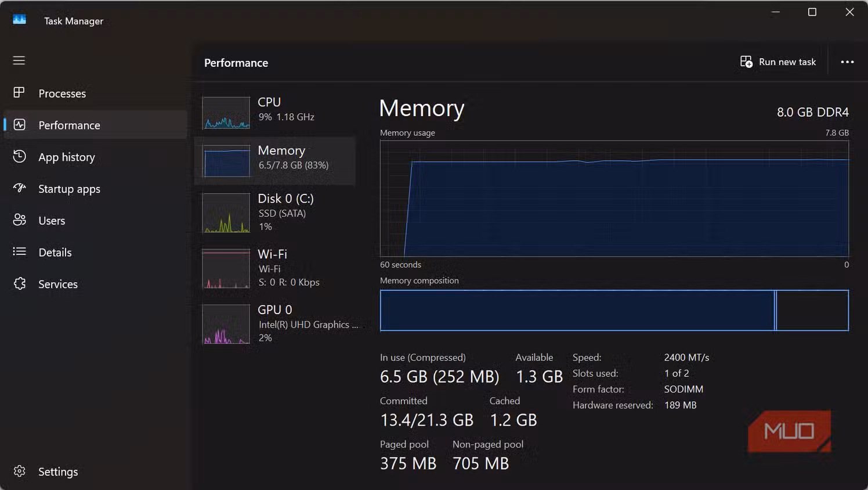The width and height of the screenshot is (868, 490).
Task: Select the Disk 0 mini graph thumbnail
Action: point(226,213)
